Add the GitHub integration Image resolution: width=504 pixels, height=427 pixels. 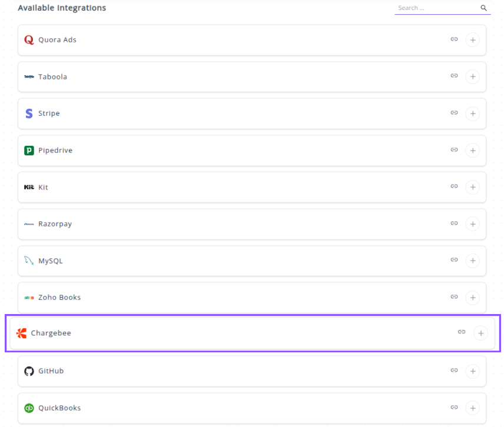tap(472, 371)
